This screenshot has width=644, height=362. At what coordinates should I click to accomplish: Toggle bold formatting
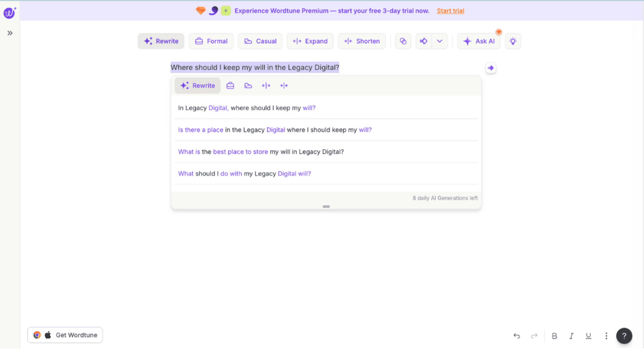coord(554,336)
